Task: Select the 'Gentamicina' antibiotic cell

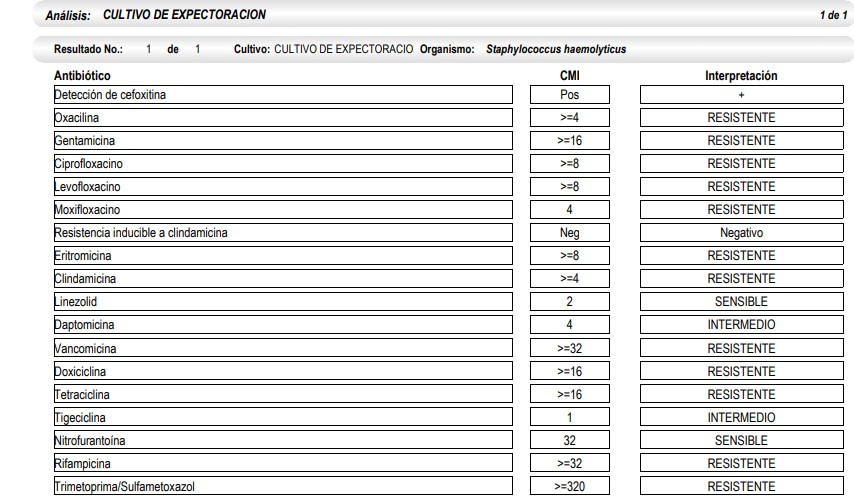Action: click(283, 140)
